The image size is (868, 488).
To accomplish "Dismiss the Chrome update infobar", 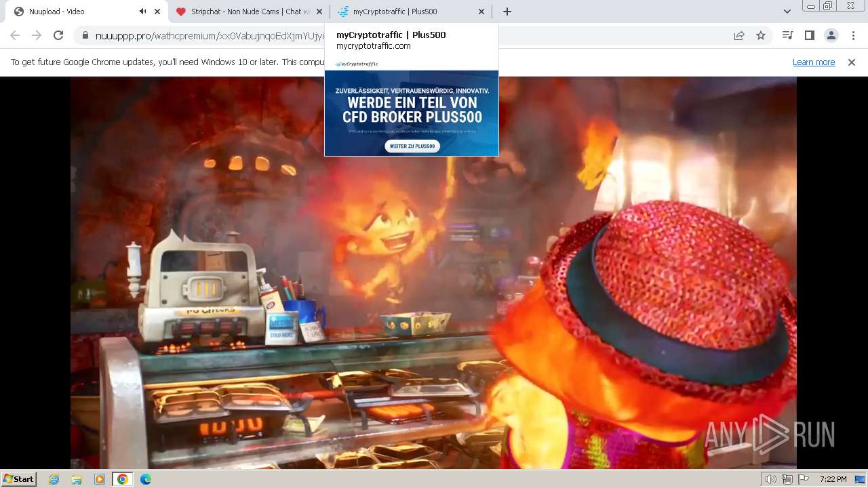I will [x=852, y=62].
